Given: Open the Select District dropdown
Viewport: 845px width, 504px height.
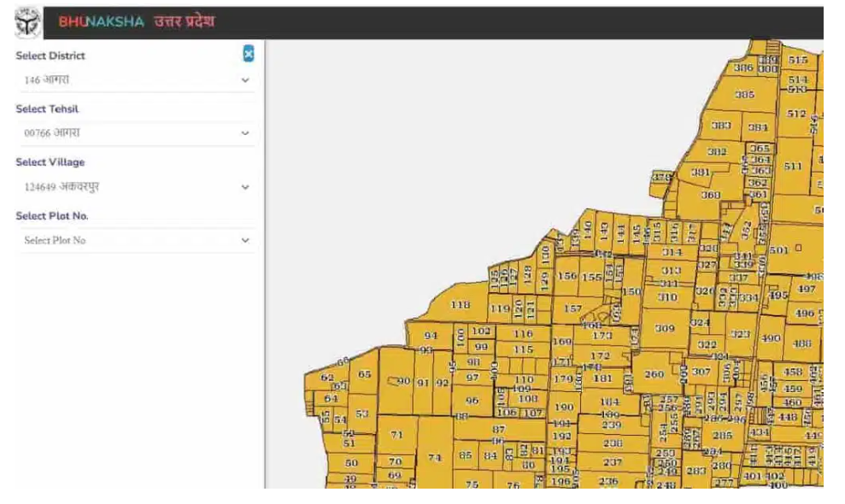Looking at the screenshot, I should coord(135,80).
